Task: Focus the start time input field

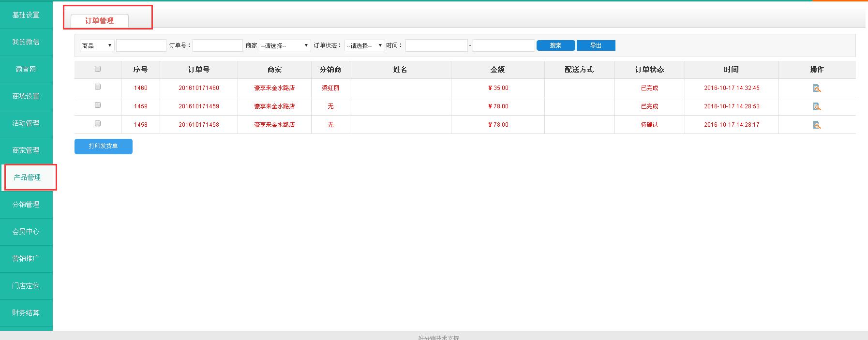Action: coord(436,45)
